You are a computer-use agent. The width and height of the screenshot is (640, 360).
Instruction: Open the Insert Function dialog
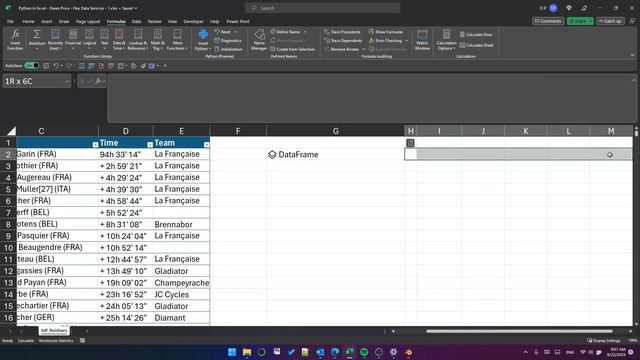15,40
